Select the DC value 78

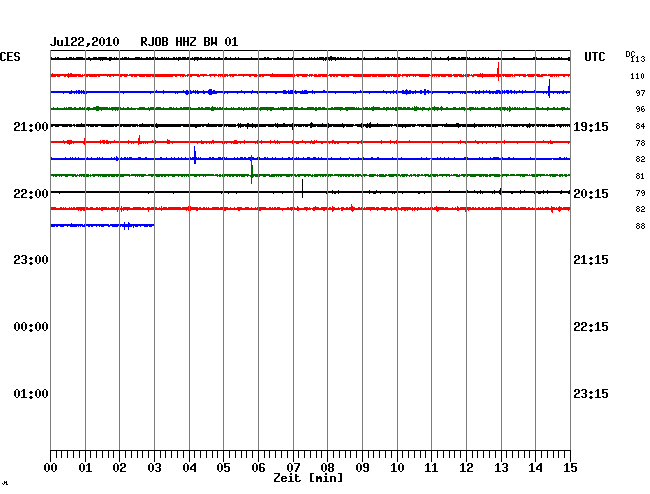pyautogui.click(x=640, y=143)
